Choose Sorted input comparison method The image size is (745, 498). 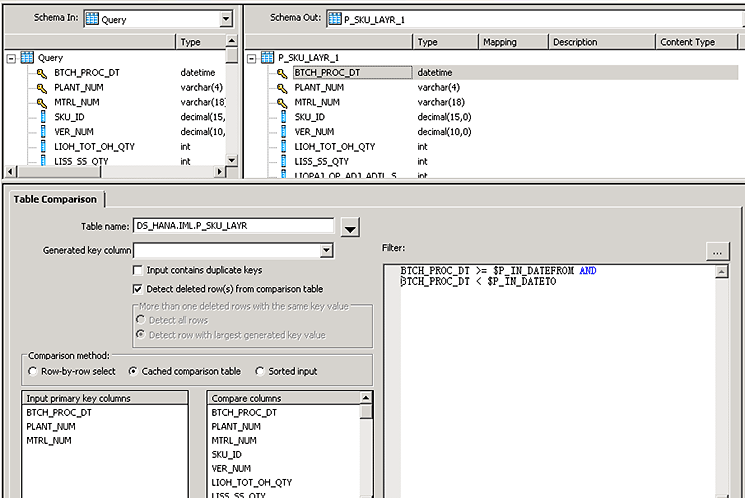pos(260,371)
